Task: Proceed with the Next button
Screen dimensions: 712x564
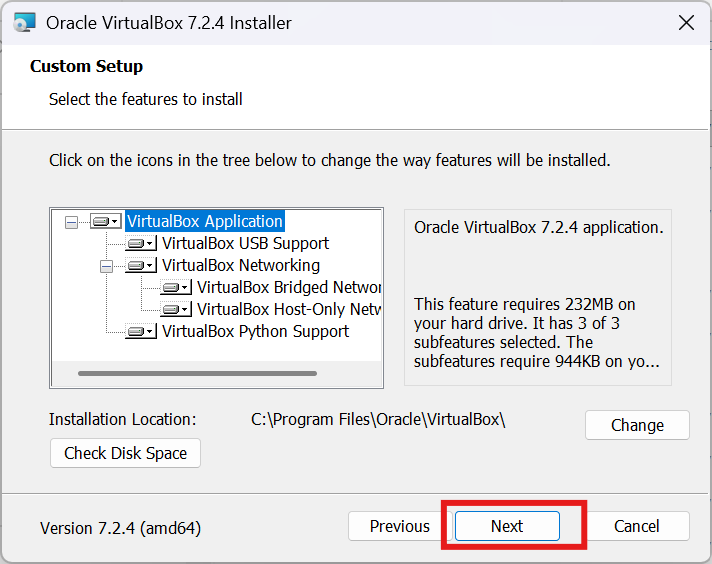Action: [507, 526]
